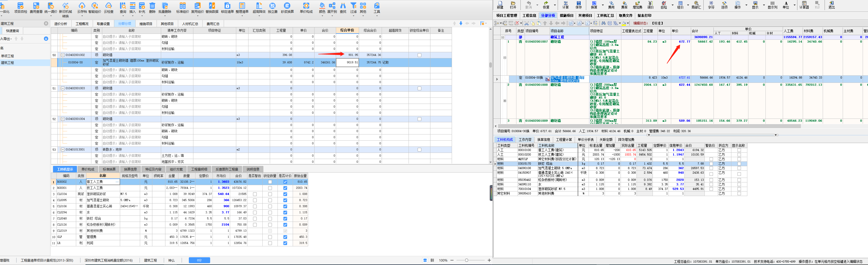This screenshot has height=265, width=868.
Task: Switch to 造价分析 tab
Action: (61, 24)
